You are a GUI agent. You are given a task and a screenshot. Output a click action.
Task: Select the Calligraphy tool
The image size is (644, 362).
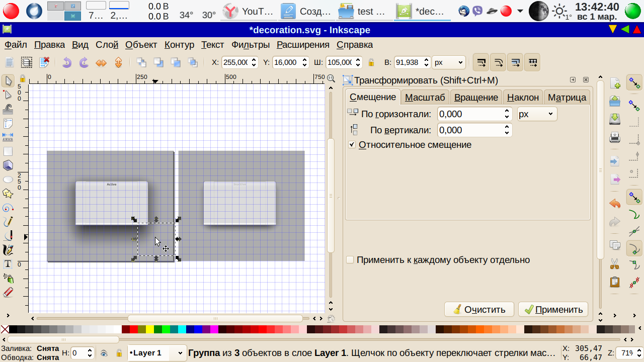pos(8,250)
